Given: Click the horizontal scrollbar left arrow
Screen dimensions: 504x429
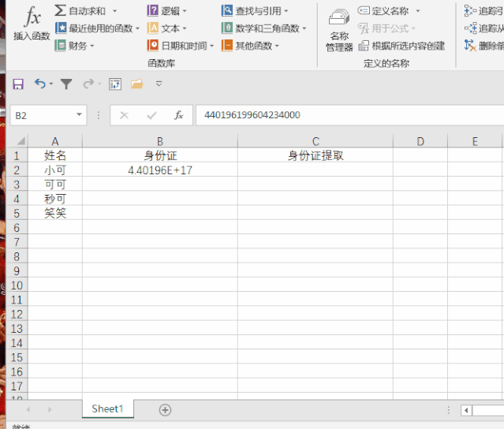Looking at the screenshot, I should pyautogui.click(x=466, y=410).
